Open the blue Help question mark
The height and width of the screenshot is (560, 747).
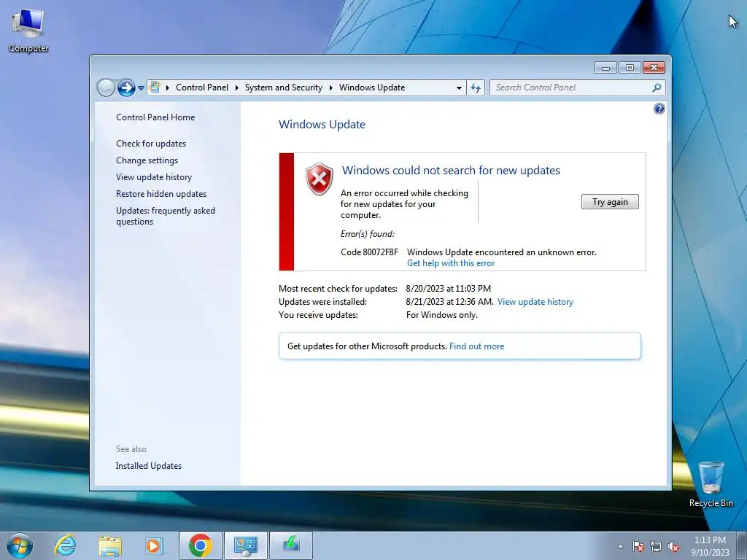659,109
